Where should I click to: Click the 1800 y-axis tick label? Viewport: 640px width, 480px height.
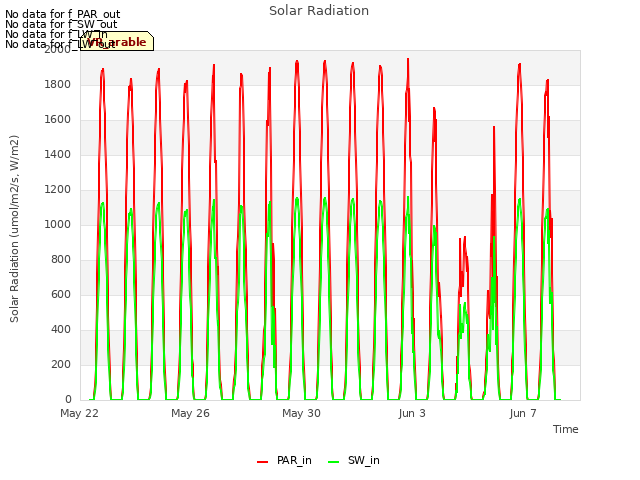(58, 84)
